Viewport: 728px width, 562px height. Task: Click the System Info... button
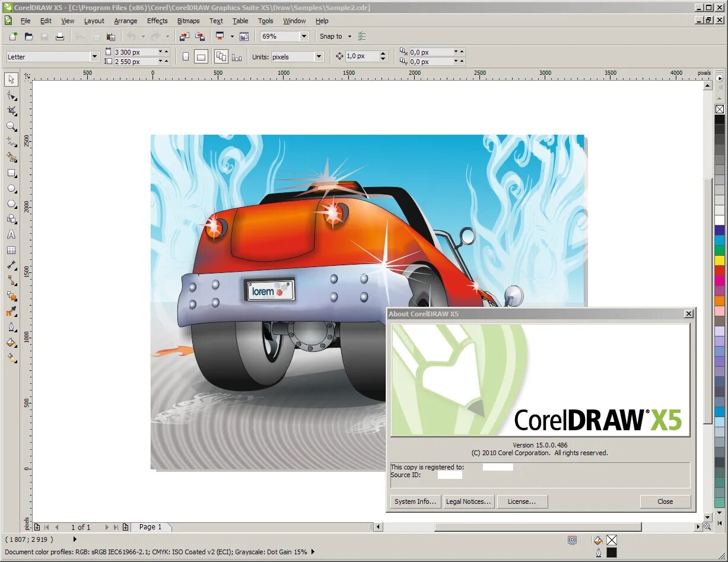tap(415, 501)
